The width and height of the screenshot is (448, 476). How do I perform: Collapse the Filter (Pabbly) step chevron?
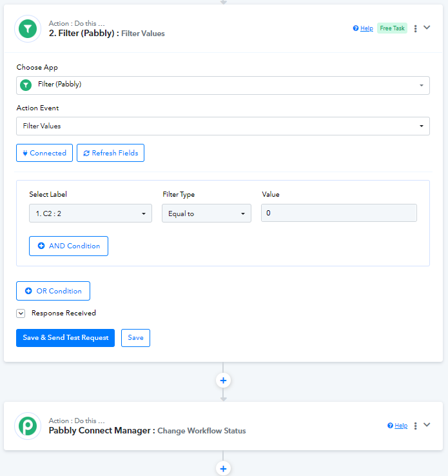click(x=427, y=28)
